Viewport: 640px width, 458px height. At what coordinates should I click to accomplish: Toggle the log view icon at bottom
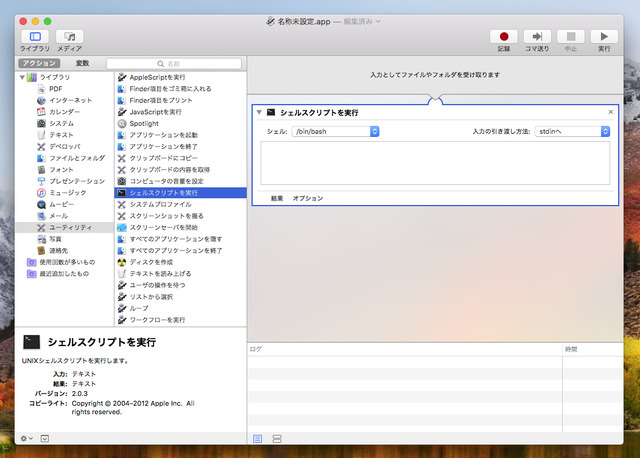click(258, 439)
